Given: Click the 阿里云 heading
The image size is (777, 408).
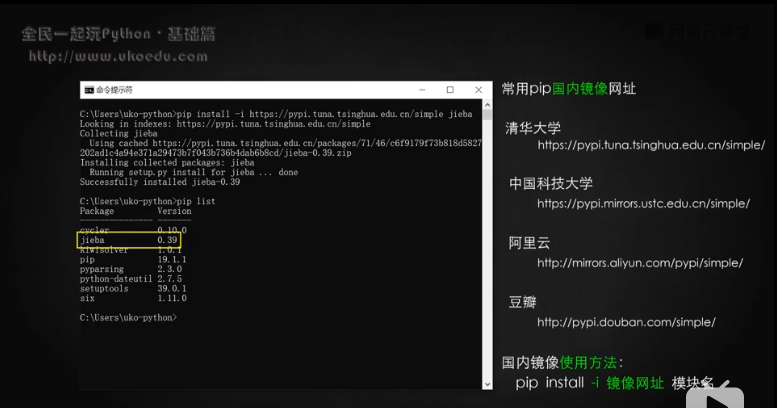Looking at the screenshot, I should pos(529,243).
